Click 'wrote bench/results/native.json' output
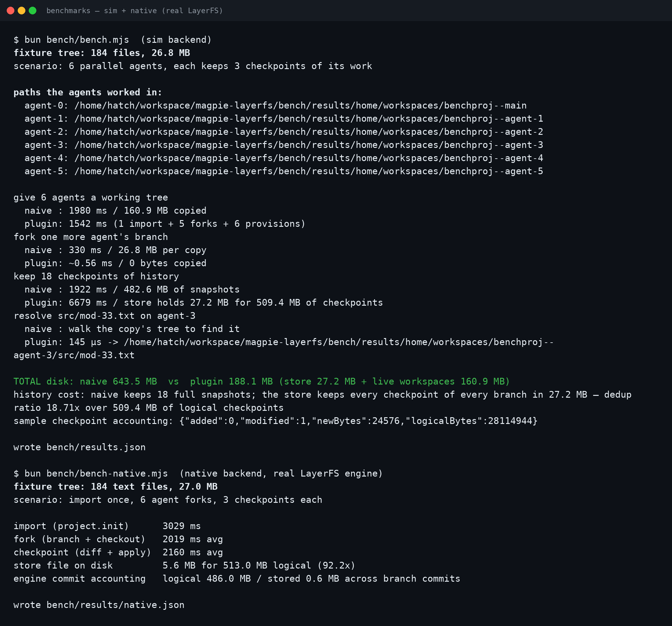672x626 pixels. [x=99, y=605]
